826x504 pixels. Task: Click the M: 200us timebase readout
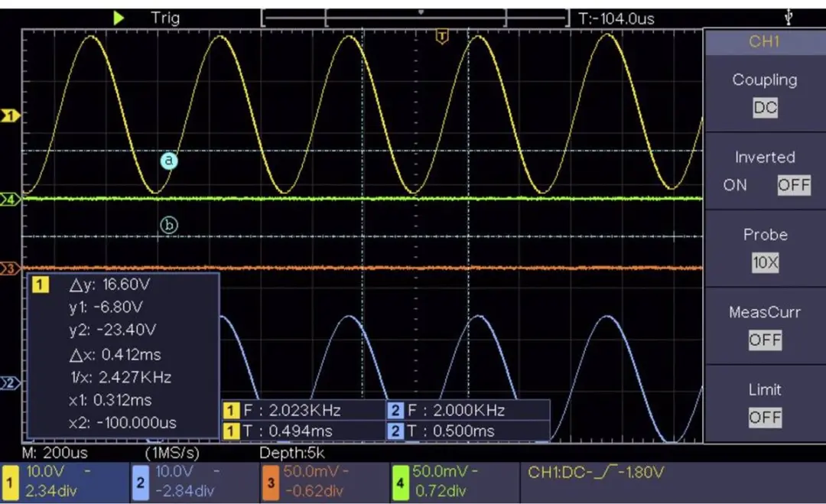tap(55, 453)
